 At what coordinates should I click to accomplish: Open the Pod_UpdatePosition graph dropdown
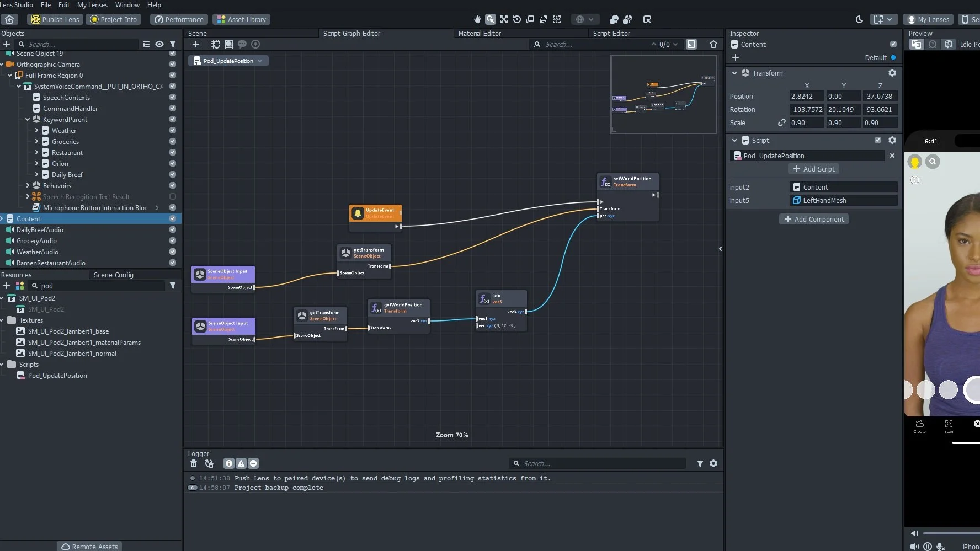click(228, 61)
